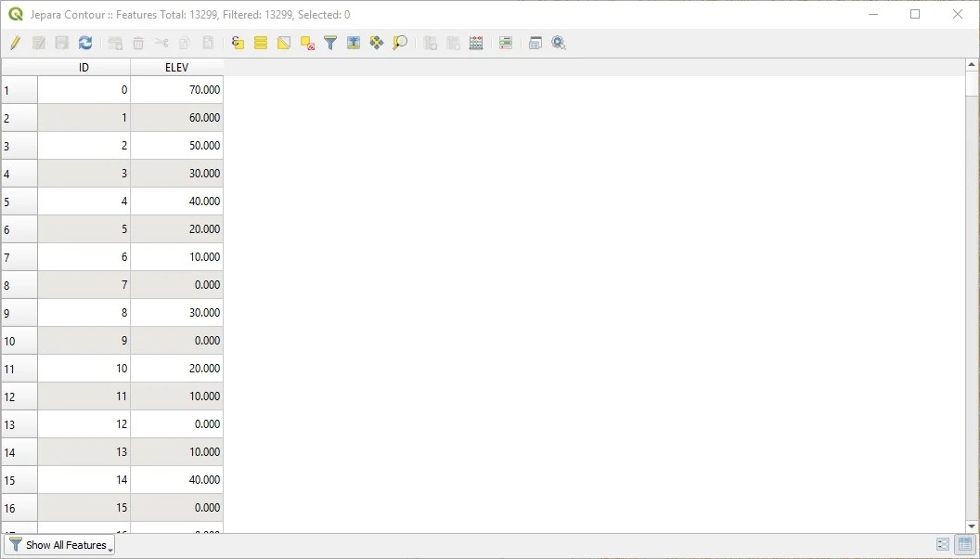Open the Field Calculator
Screen dimensions: 980x559
(476, 42)
